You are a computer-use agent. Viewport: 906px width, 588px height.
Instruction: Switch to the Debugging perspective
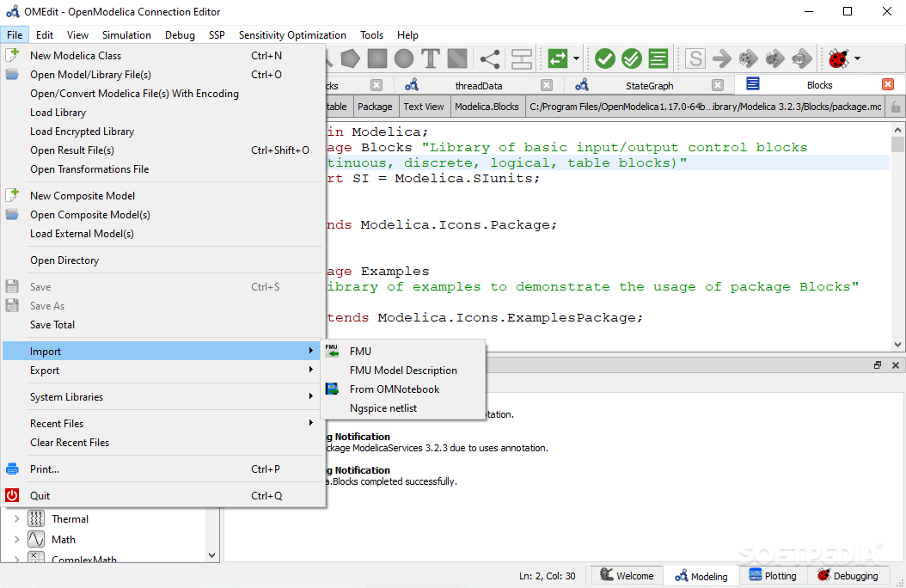pyautogui.click(x=848, y=576)
